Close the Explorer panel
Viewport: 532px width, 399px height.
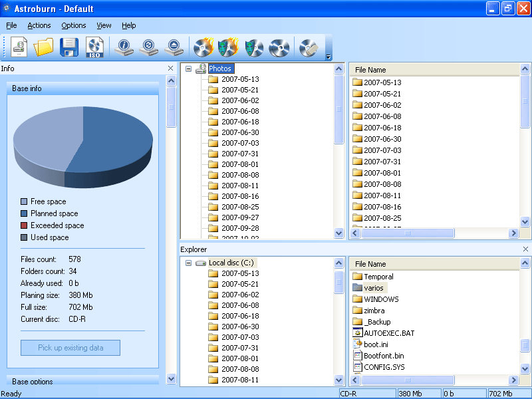525,249
